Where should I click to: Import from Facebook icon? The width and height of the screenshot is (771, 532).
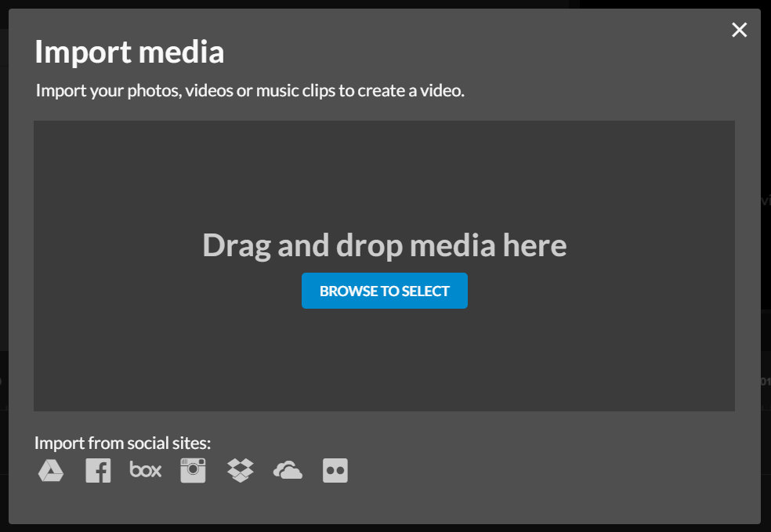tap(99, 471)
